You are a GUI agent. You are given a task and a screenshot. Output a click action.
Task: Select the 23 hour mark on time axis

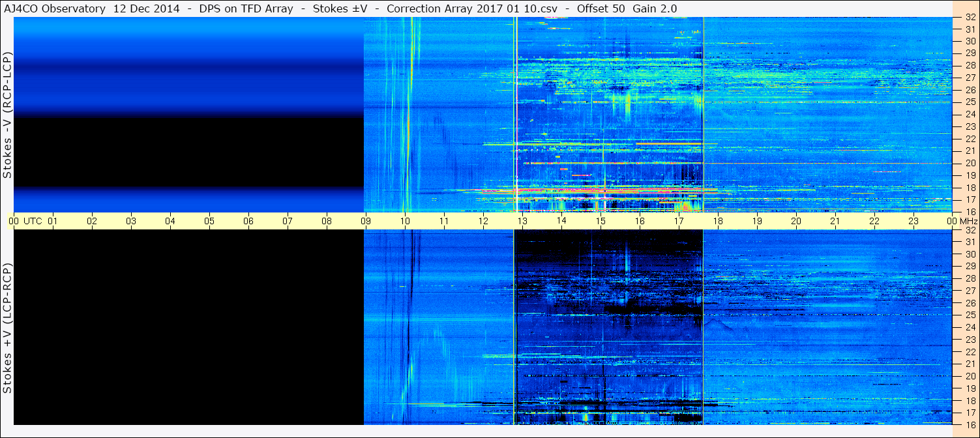(913, 222)
